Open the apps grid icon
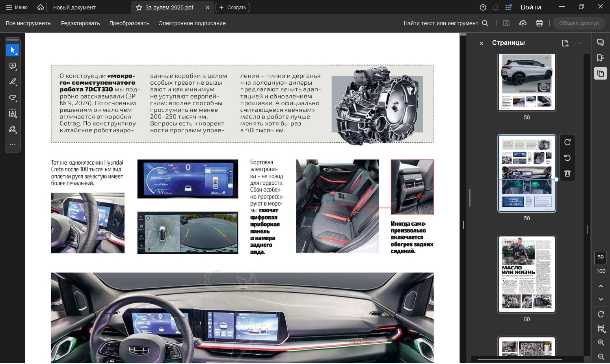610x364 pixels. point(508,7)
